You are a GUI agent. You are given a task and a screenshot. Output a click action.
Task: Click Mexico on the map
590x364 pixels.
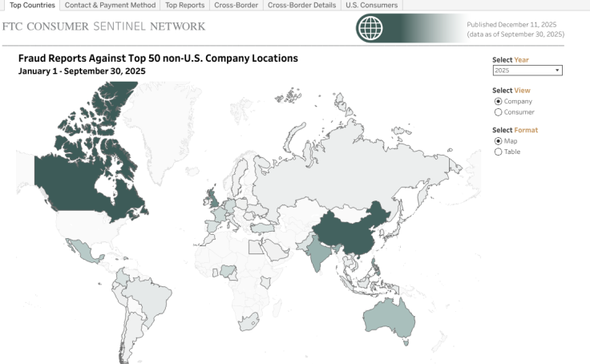point(85,252)
